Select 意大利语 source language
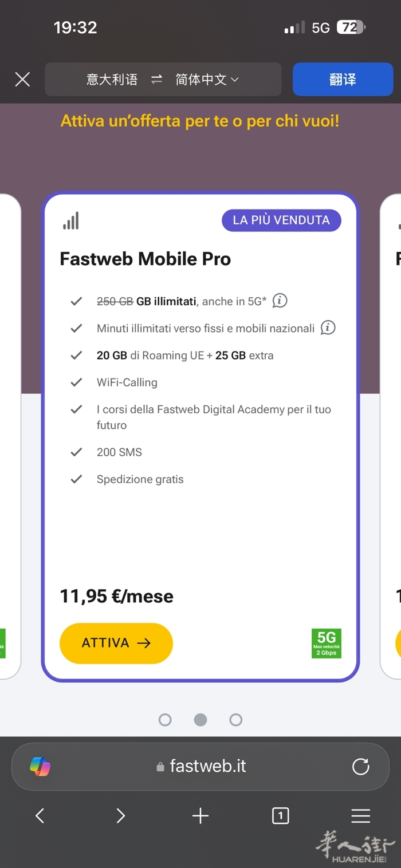Image resolution: width=401 pixels, height=868 pixels. [x=112, y=80]
